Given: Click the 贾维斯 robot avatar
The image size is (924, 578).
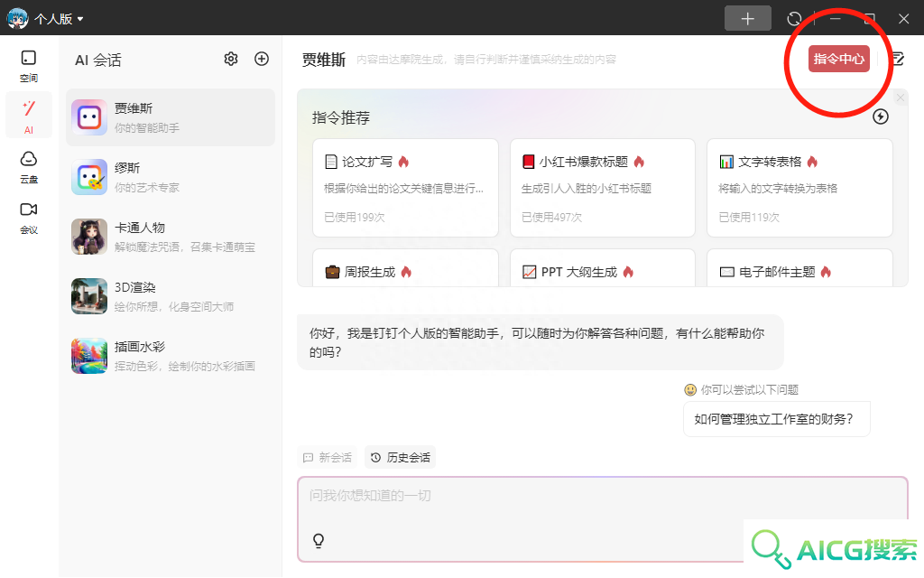Looking at the screenshot, I should 89,117.
